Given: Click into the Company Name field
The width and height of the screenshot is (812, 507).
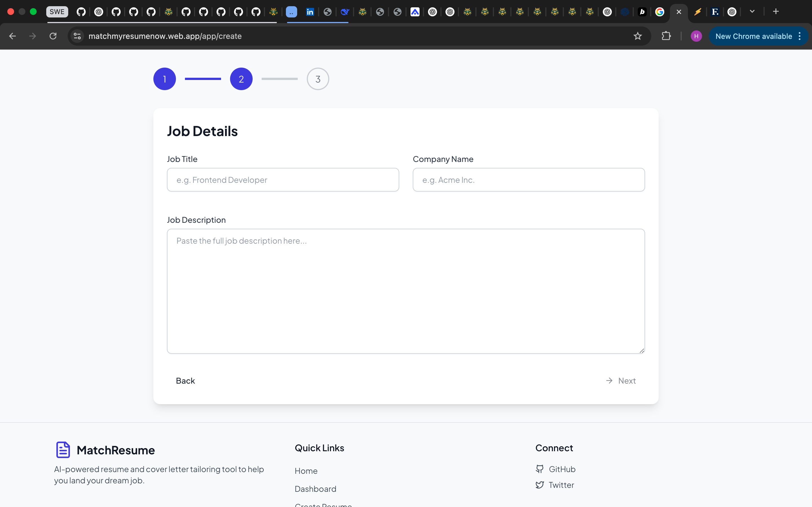Looking at the screenshot, I should [x=528, y=180].
